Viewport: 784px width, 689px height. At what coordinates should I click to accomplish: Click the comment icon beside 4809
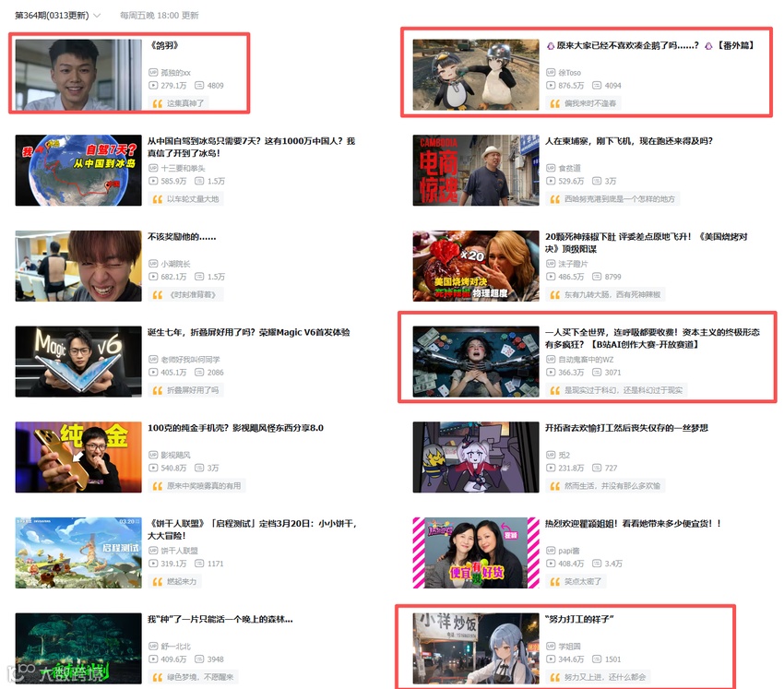(199, 86)
